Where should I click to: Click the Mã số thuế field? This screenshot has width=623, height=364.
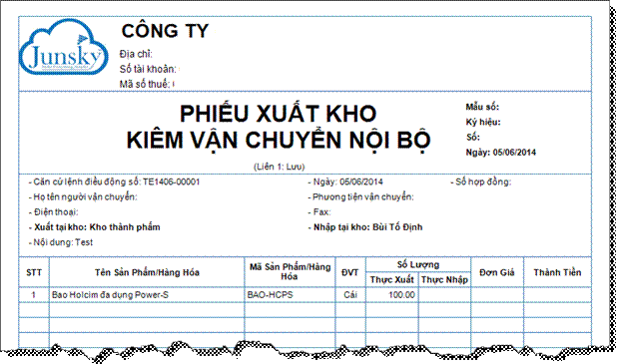tap(145, 84)
